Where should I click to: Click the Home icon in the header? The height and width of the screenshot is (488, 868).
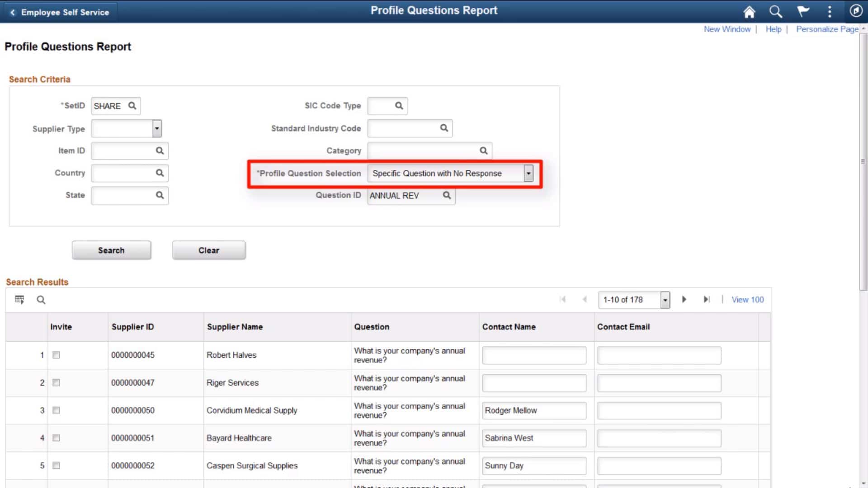click(x=749, y=12)
